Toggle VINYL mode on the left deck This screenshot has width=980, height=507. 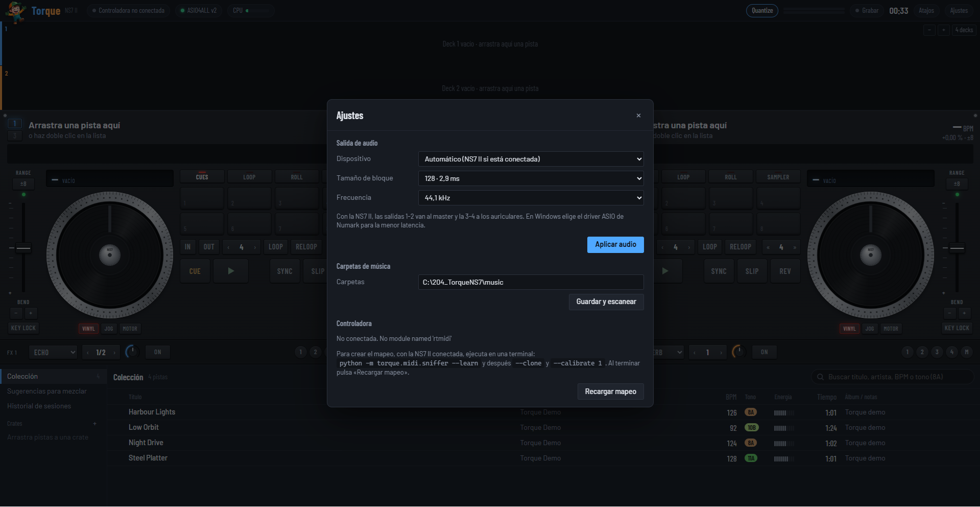pos(88,329)
